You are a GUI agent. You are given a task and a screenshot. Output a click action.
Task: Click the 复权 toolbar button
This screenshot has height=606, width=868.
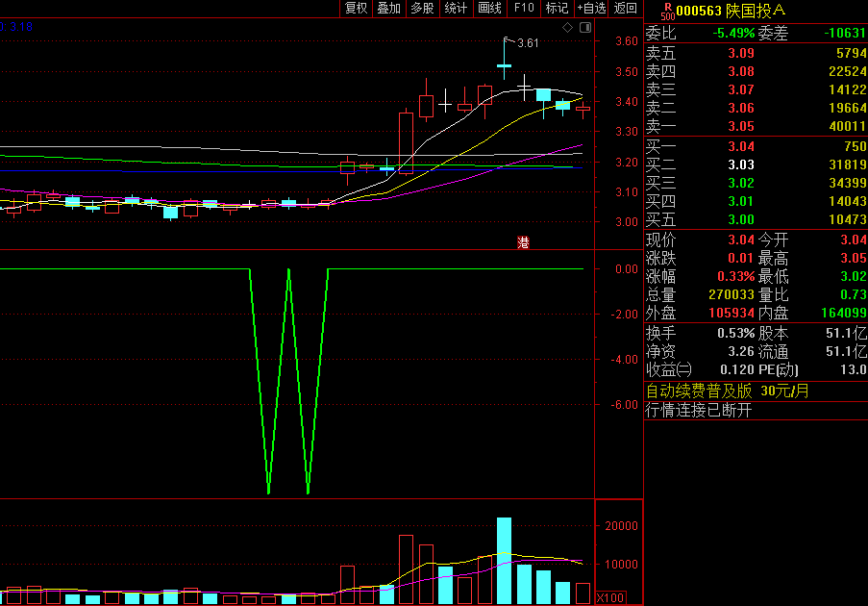coord(356,8)
